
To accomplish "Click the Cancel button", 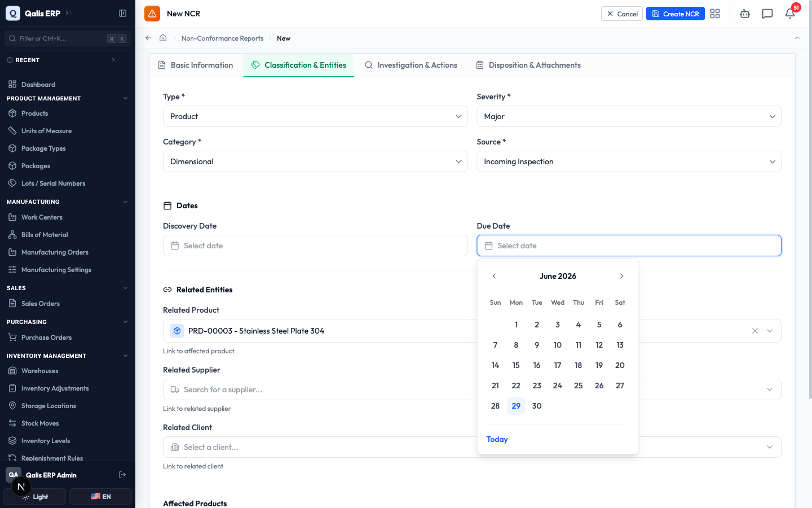I will tap(622, 14).
